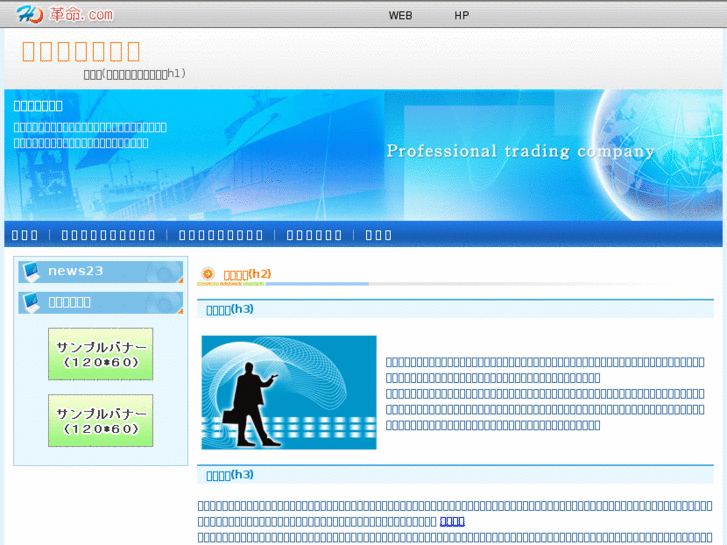This screenshot has height=545, width=727.
Task: Click the computer icon in second sidebar heading
Action: point(32,303)
